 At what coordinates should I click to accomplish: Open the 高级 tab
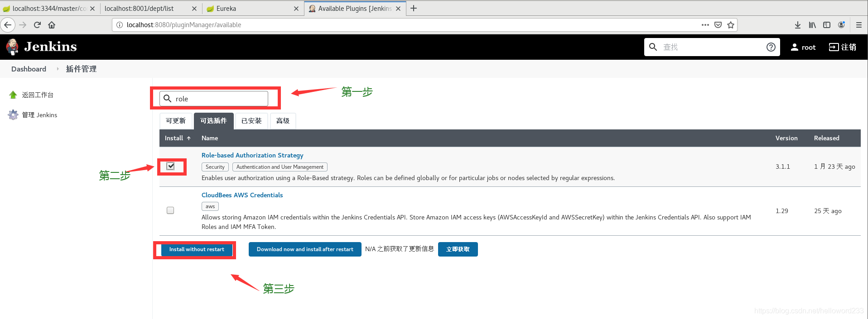tap(283, 121)
